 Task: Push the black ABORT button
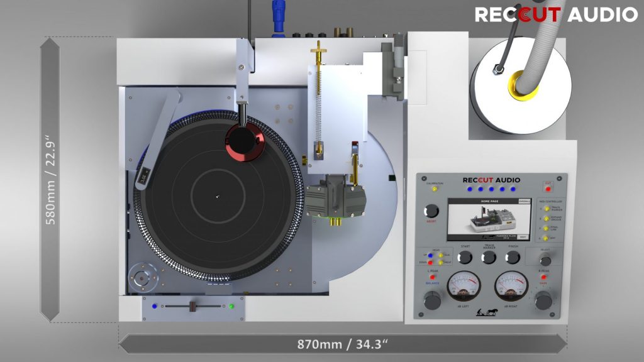(x=431, y=211)
